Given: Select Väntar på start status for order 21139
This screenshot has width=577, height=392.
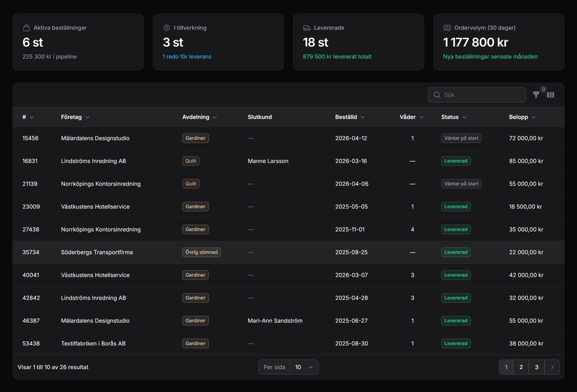Looking at the screenshot, I should (x=461, y=184).
